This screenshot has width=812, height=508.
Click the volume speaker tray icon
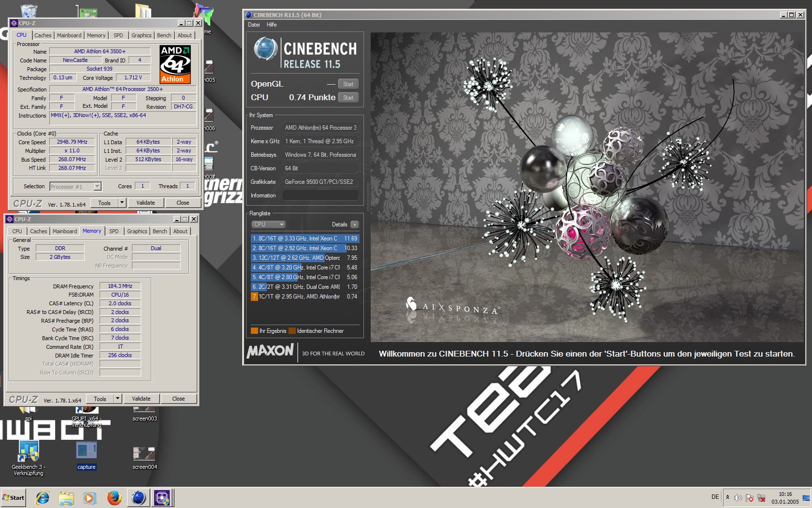click(738, 498)
